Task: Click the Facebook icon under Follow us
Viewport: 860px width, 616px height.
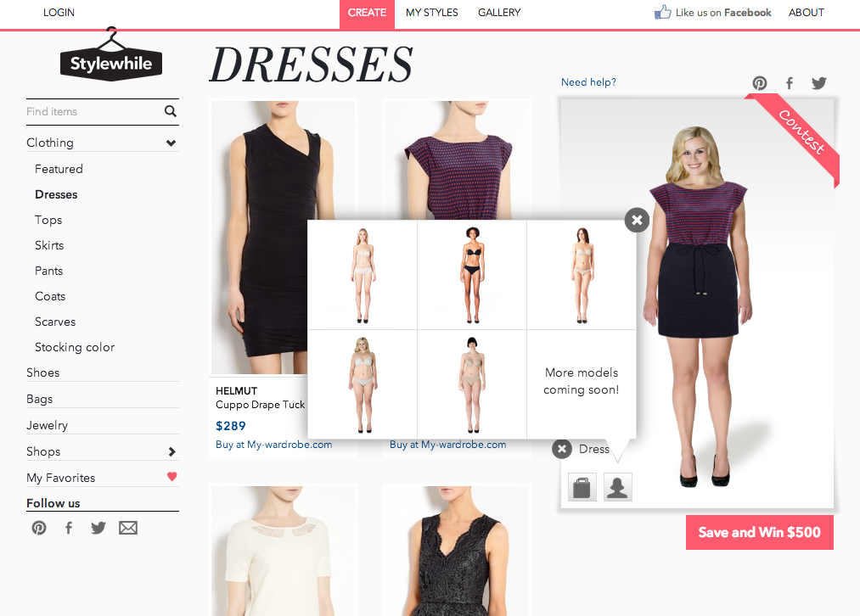Action: point(69,528)
